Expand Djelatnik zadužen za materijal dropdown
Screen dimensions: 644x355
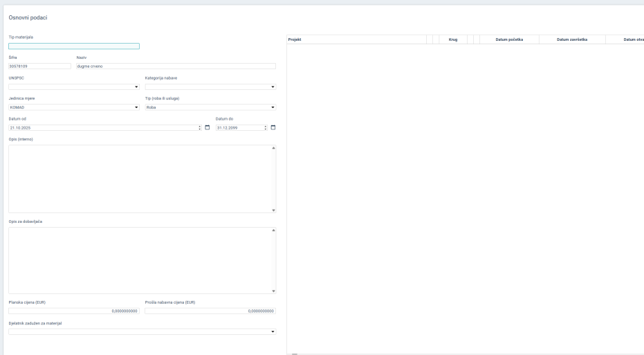coord(273,331)
